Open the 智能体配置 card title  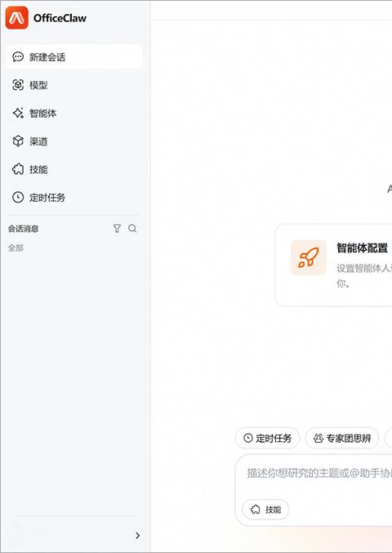tap(362, 248)
